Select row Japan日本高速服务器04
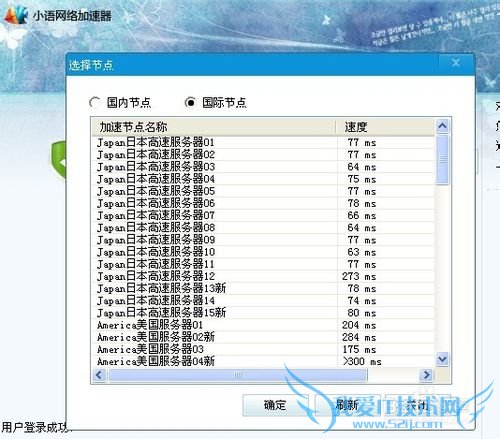Viewport: 500px width, 439px height. tap(263, 179)
